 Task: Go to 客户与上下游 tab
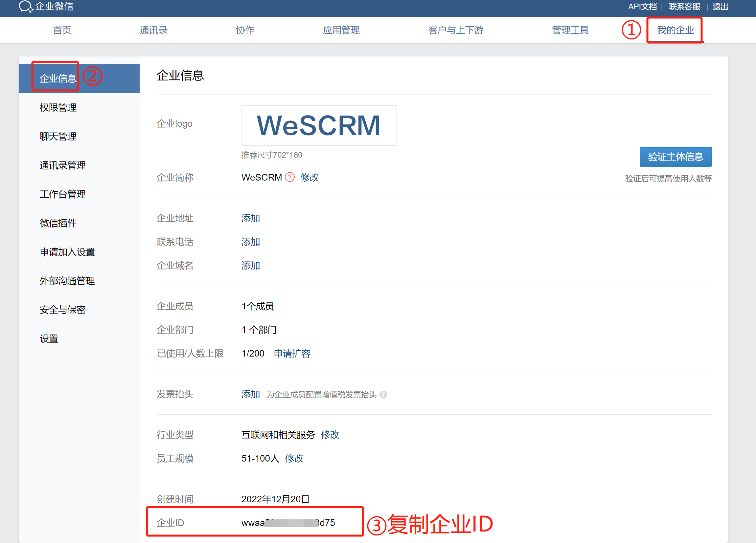click(x=455, y=30)
